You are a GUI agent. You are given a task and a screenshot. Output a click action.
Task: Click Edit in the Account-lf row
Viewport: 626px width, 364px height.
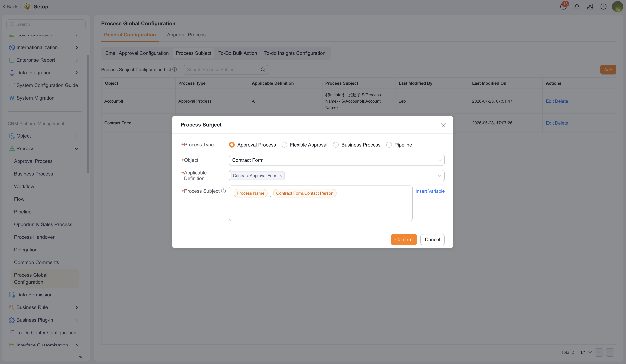tap(550, 101)
